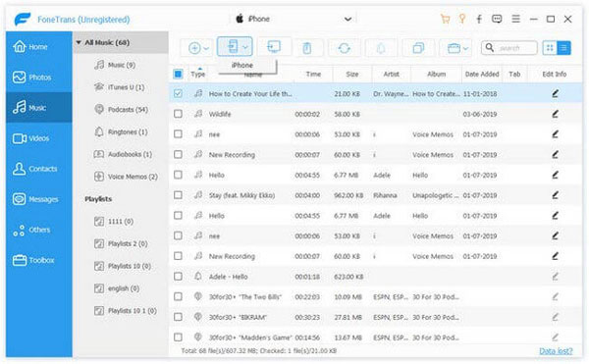Collapse the All Music (68) tree
The width and height of the screenshot is (589, 364).
click(x=79, y=42)
